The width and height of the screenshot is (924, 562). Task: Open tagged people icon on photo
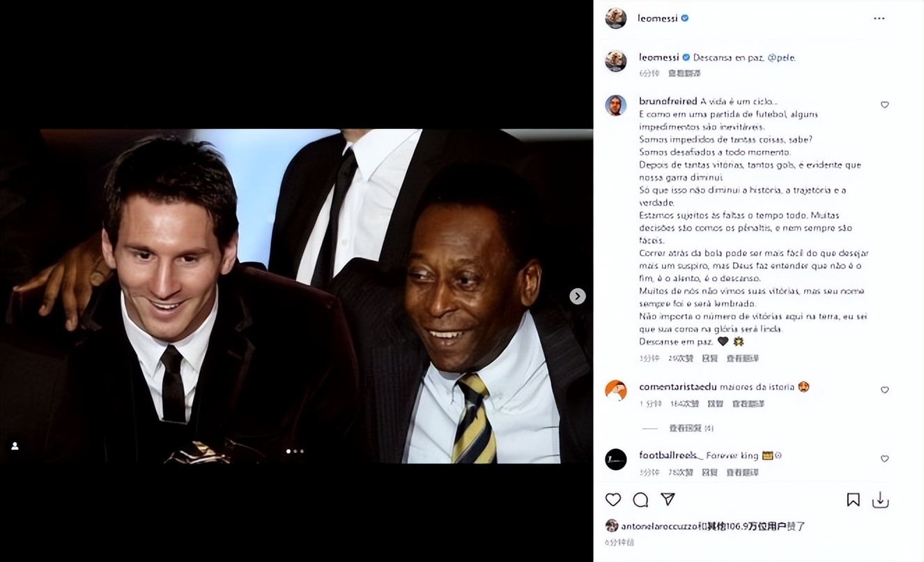point(15,446)
